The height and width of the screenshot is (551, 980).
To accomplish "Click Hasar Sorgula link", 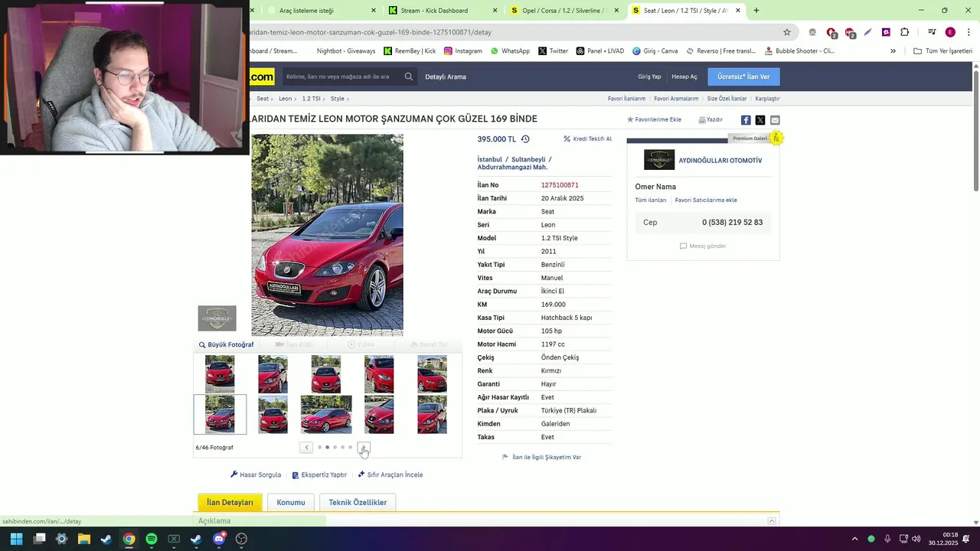I will click(256, 475).
